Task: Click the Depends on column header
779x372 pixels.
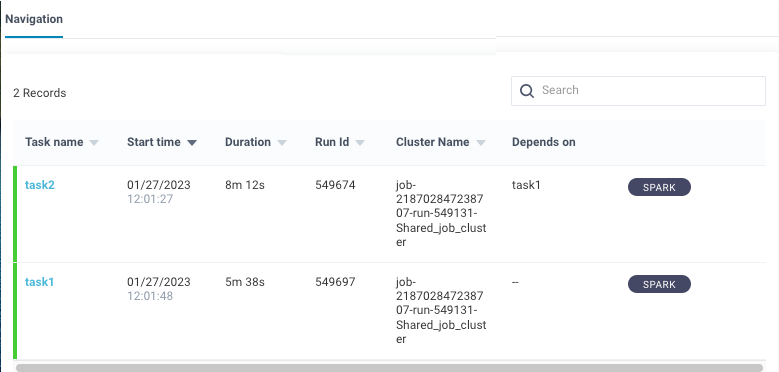Action: click(x=544, y=142)
